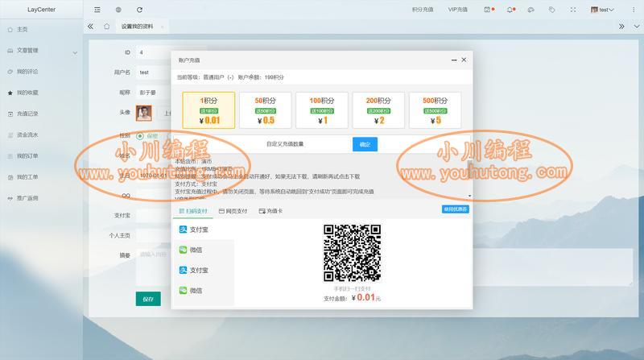
Task: Open 积分充值 in the top bar
Action: pos(423,10)
